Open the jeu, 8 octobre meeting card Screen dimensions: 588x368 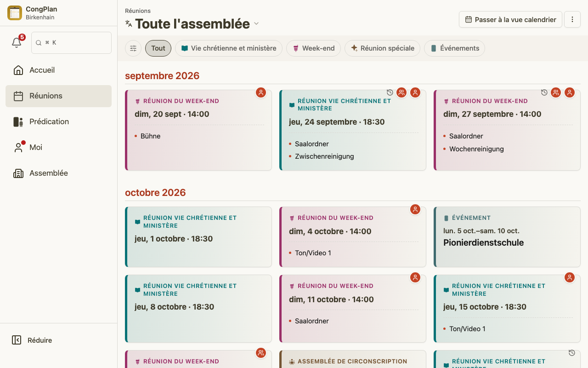pyautogui.click(x=198, y=309)
